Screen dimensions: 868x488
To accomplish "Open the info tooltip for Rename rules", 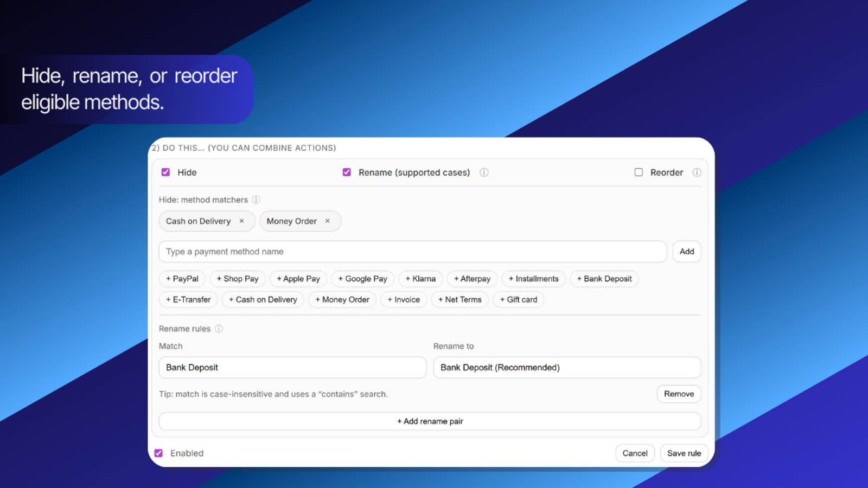I will 219,329.
